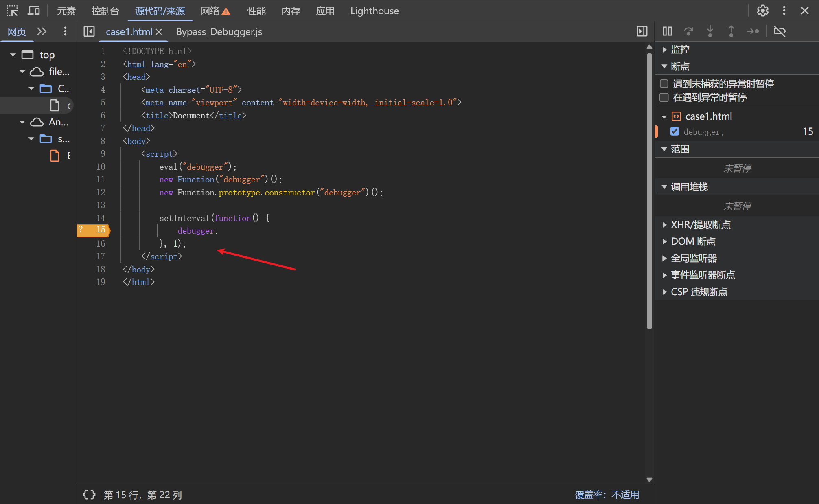The height and width of the screenshot is (504, 819).
Task: Click the Step button in debugger toolbar
Action: coord(753,31)
